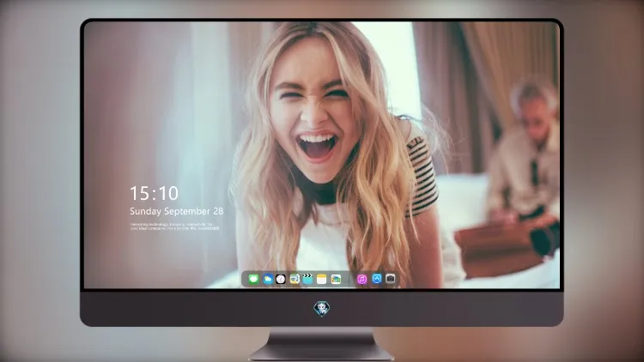
Task: Open the Photos gallery app in dock
Action: tap(336, 279)
